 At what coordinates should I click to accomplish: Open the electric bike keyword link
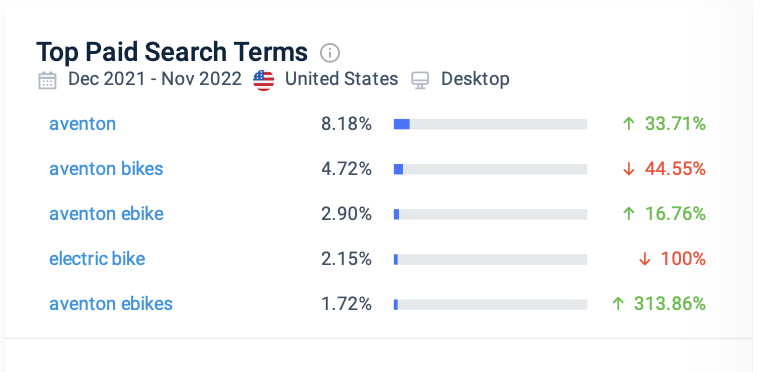[x=97, y=259]
